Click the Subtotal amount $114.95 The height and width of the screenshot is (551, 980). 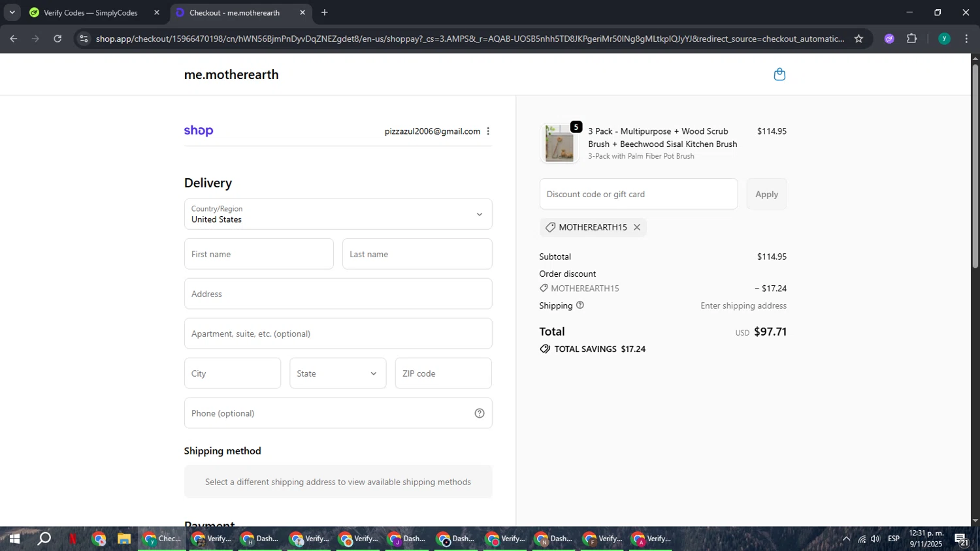[x=772, y=257]
